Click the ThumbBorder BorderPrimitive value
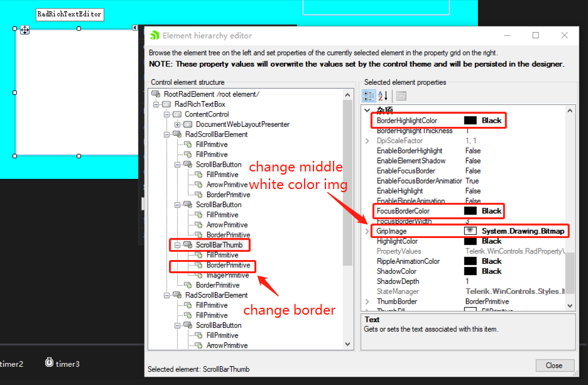This screenshot has height=385, width=588. tap(487, 301)
